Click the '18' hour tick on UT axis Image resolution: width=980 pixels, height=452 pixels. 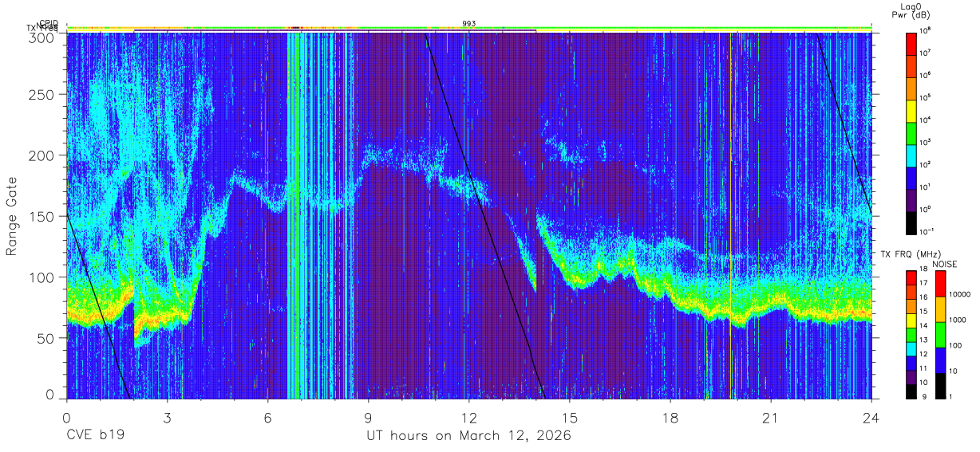[670, 418]
